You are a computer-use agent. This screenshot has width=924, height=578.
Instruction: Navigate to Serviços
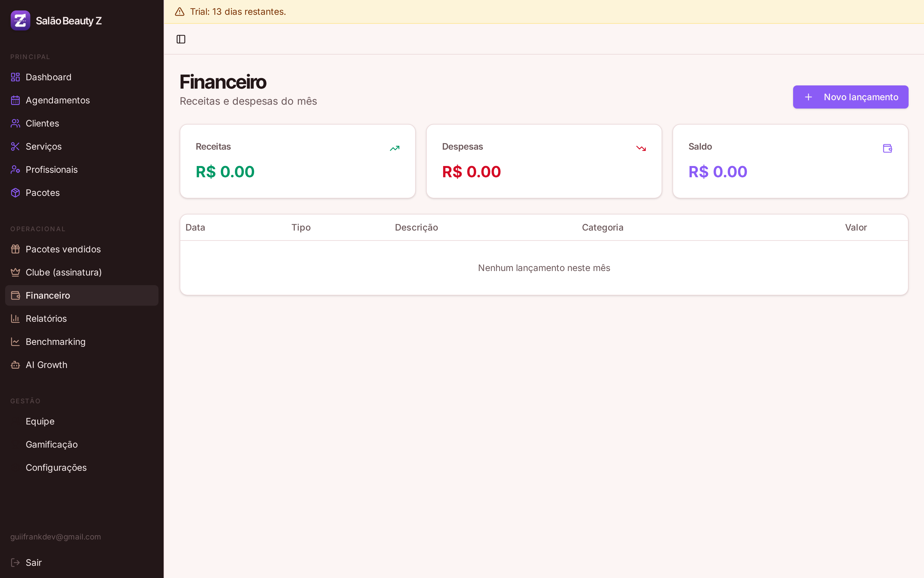82,146
